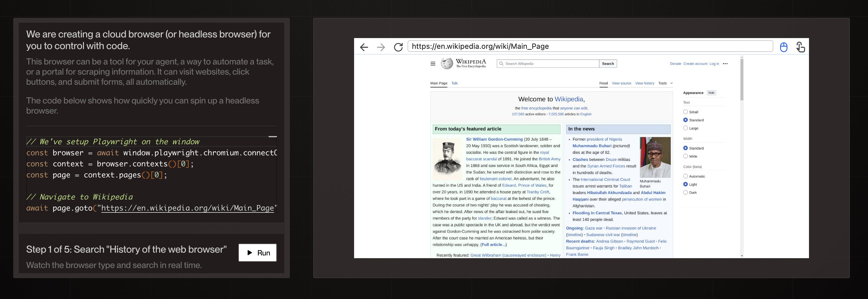Image resolution: width=868 pixels, height=299 pixels.
Task: Switch to the Read tab
Action: (x=603, y=83)
